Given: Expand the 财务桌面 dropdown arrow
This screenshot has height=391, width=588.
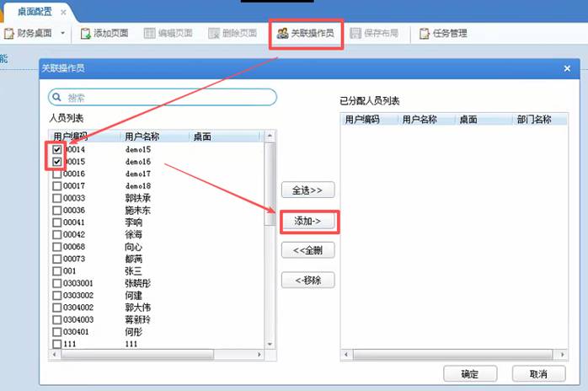Looking at the screenshot, I should [62, 34].
